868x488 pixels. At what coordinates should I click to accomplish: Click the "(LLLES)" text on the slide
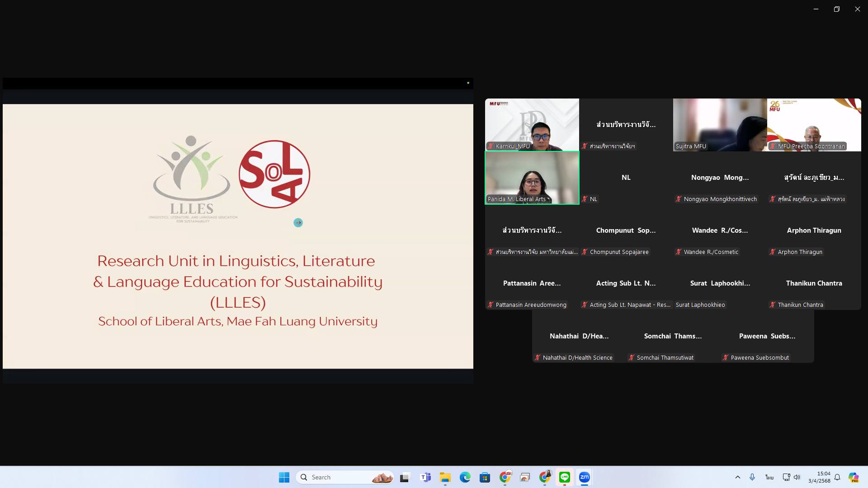pos(238,302)
